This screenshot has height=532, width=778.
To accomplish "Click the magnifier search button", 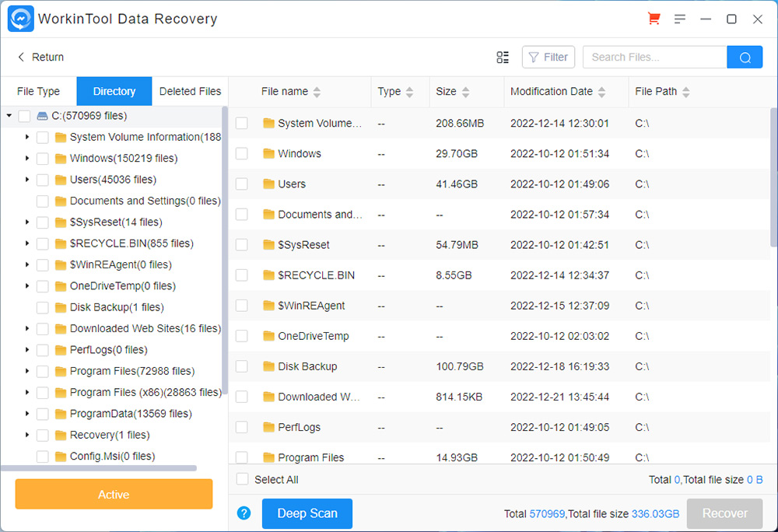I will click(x=745, y=57).
